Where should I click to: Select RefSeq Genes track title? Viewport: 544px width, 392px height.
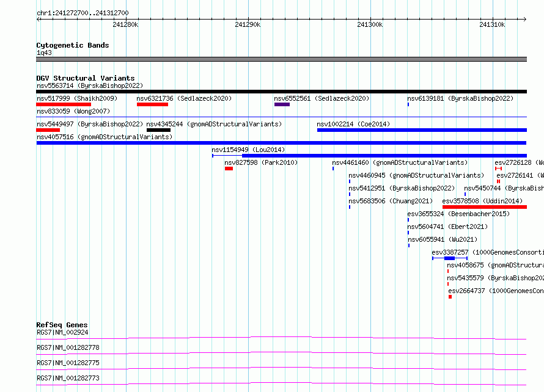62,325
